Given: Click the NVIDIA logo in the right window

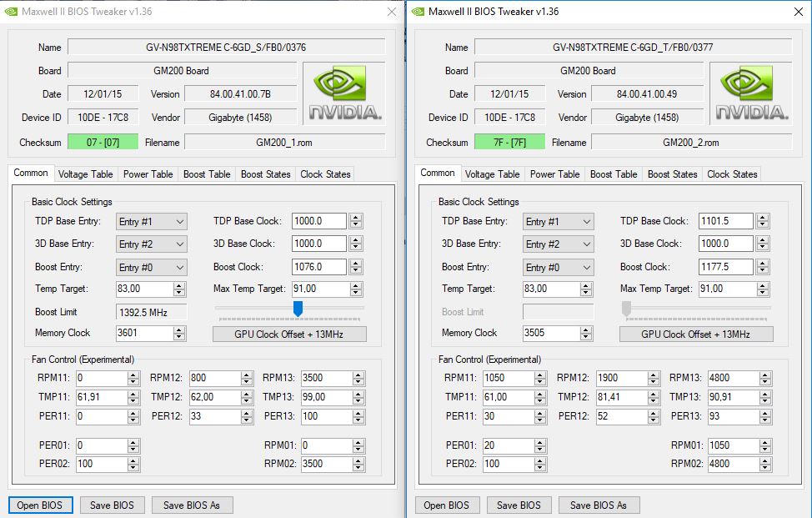Looking at the screenshot, I should point(751,93).
